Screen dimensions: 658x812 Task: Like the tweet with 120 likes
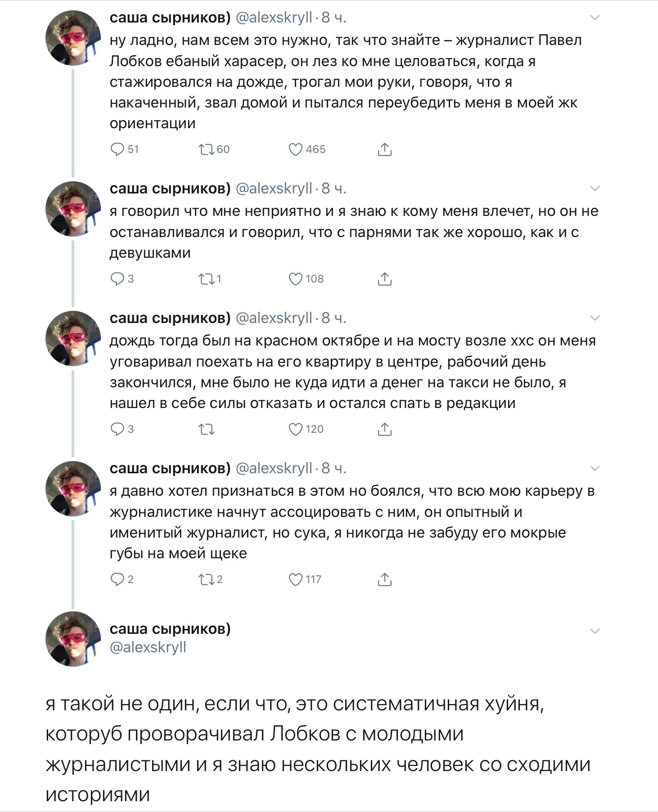tap(295, 429)
